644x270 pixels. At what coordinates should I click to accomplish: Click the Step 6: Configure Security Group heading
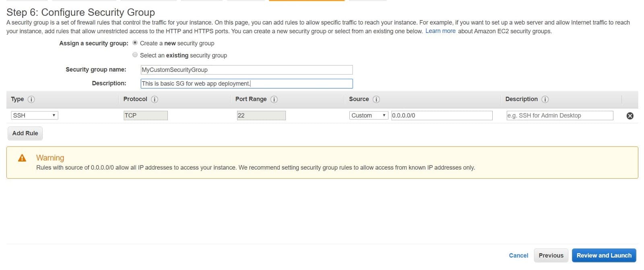tap(80, 12)
